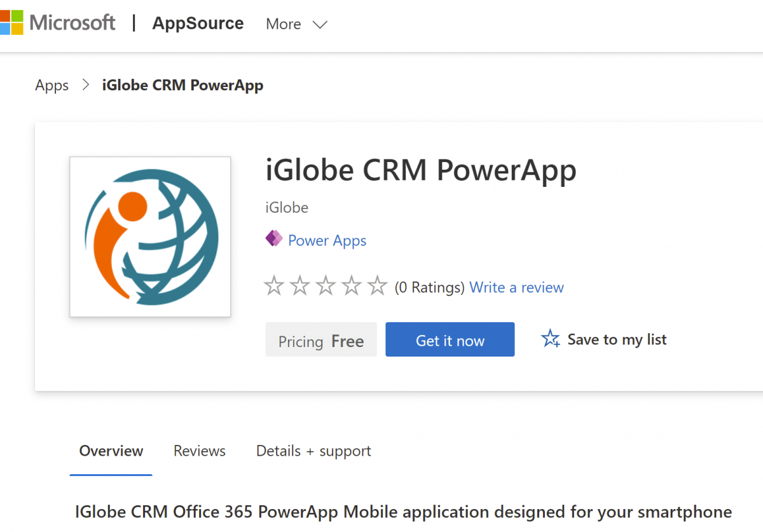
Task: Open the Details + support tab
Action: [313, 451]
